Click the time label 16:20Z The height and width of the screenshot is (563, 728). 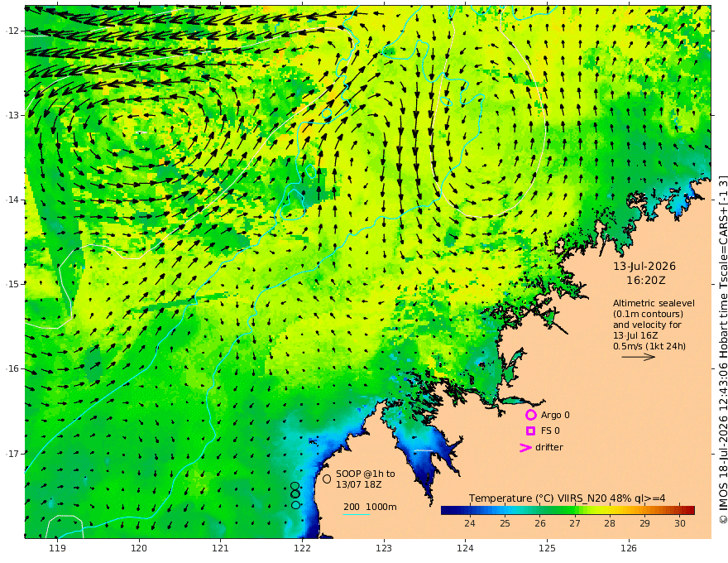click(645, 281)
